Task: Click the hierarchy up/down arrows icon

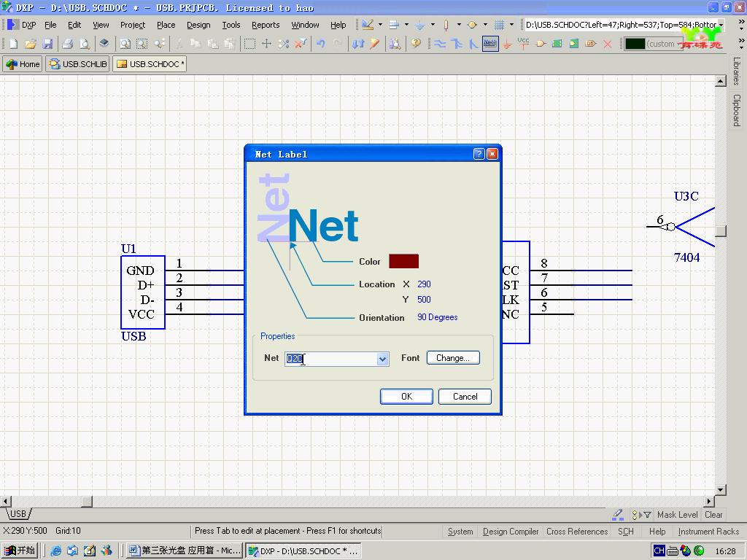Action: coord(358,44)
